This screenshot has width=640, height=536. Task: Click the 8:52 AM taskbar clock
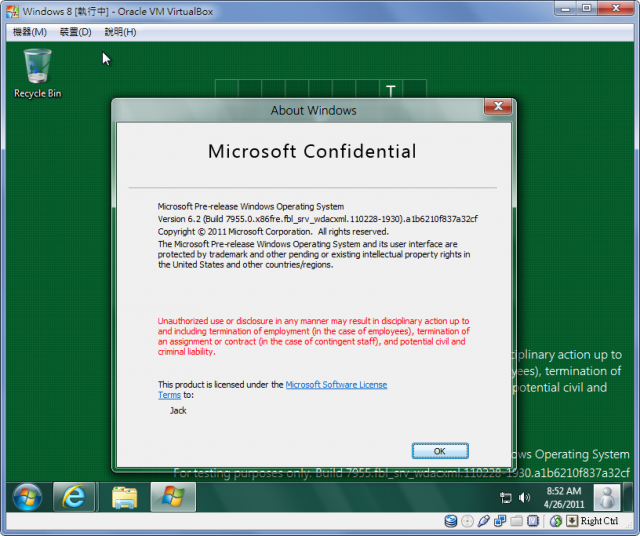point(564,497)
